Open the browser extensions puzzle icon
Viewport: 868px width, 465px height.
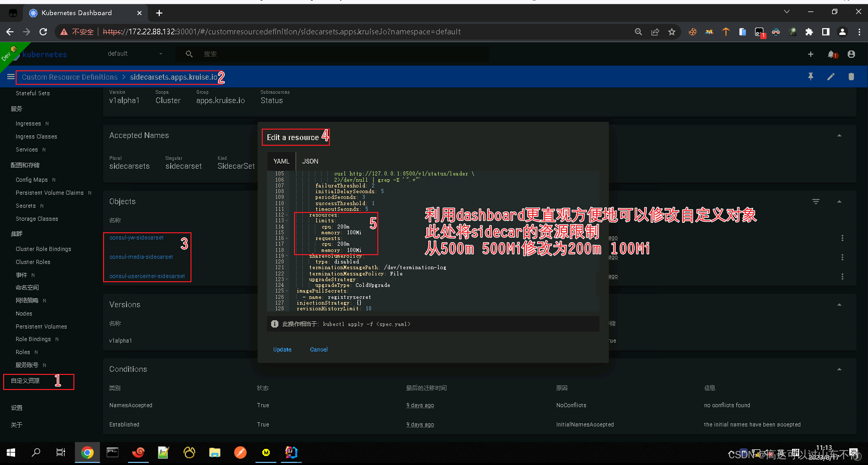pos(809,32)
